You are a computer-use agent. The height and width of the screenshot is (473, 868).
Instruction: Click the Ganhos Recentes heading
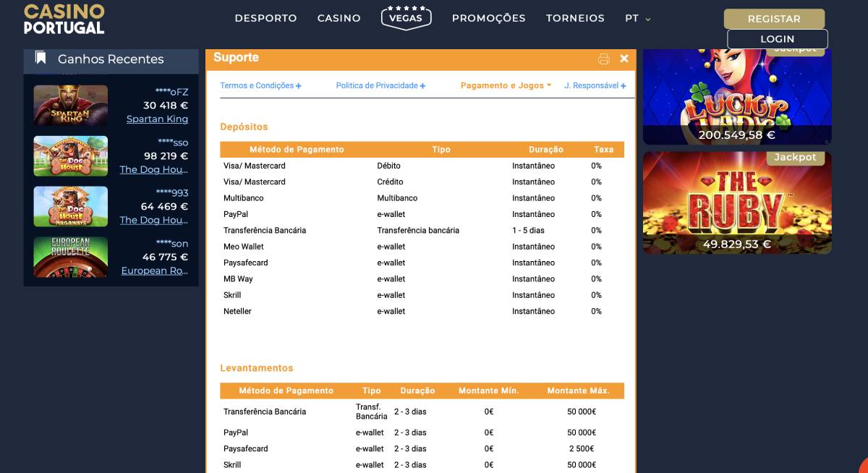111,59
